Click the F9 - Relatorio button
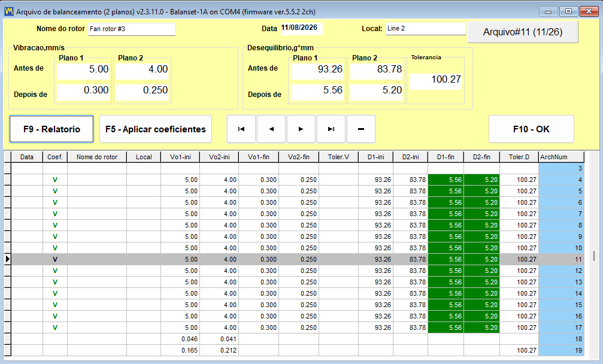The width and height of the screenshot is (603, 364). [x=51, y=129]
